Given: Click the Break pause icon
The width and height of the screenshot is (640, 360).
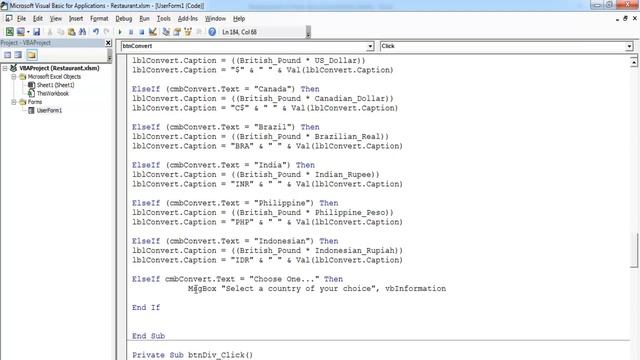Looking at the screenshot, I should click(x=131, y=32).
